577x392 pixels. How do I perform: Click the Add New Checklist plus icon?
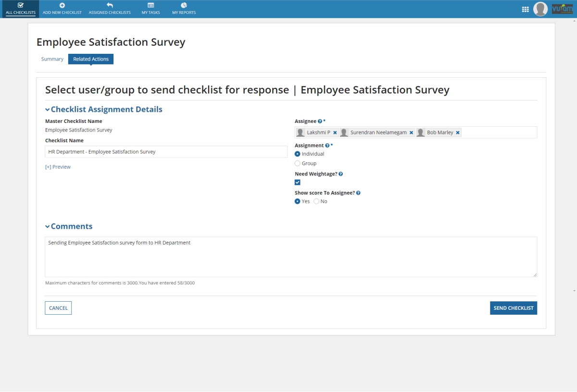(x=62, y=5)
